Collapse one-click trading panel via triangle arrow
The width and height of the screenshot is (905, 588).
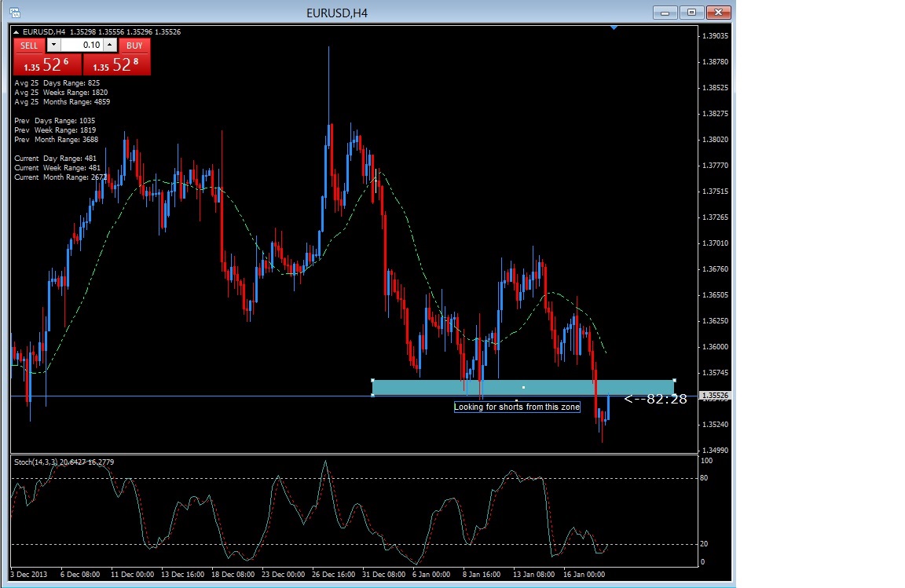point(16,32)
